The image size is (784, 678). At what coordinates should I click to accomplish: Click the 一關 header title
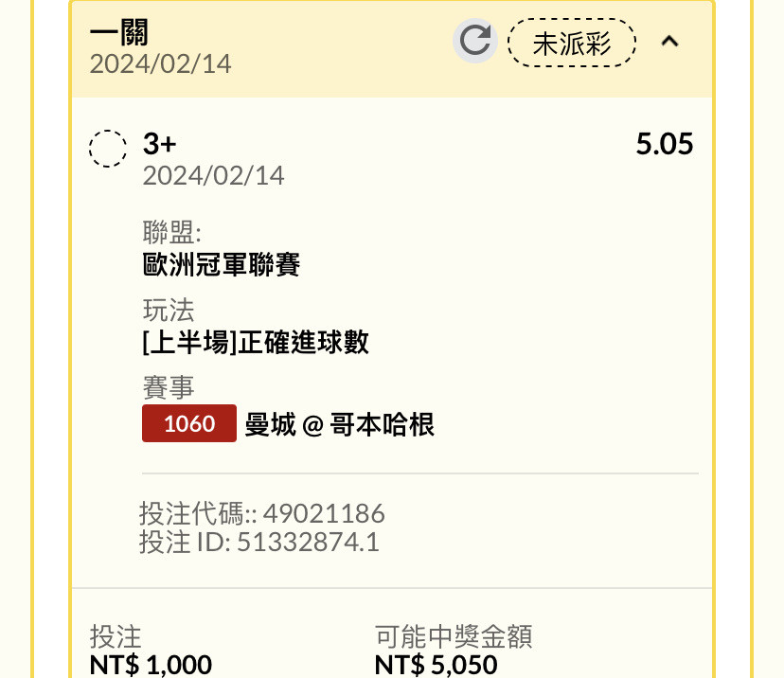[119, 32]
